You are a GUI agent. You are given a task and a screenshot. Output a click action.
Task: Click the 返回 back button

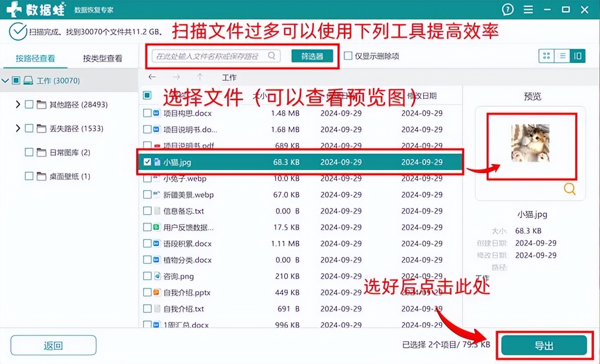pos(53,346)
